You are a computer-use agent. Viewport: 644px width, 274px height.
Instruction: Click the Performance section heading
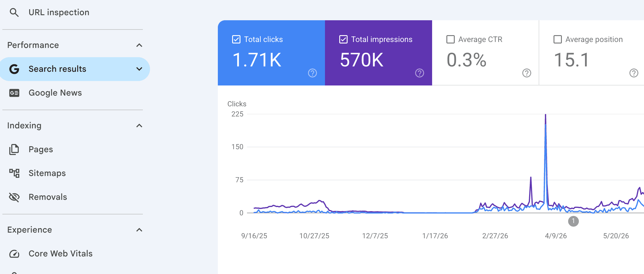[33, 45]
